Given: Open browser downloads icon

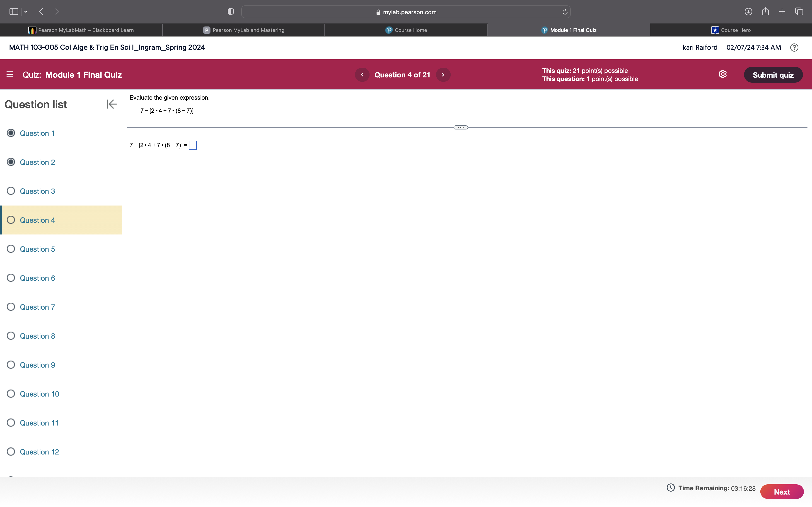Looking at the screenshot, I should click(748, 12).
